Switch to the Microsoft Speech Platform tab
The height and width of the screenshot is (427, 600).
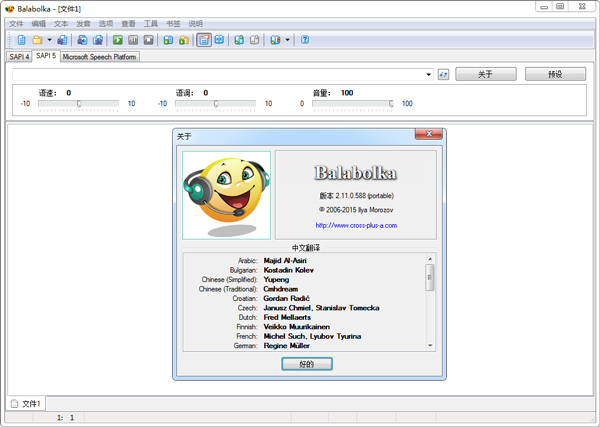coord(99,57)
